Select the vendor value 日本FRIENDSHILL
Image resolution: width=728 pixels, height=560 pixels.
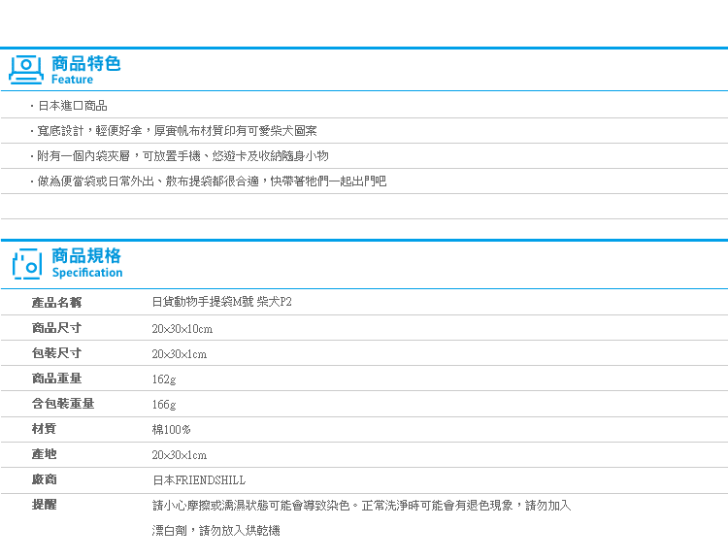click(199, 480)
